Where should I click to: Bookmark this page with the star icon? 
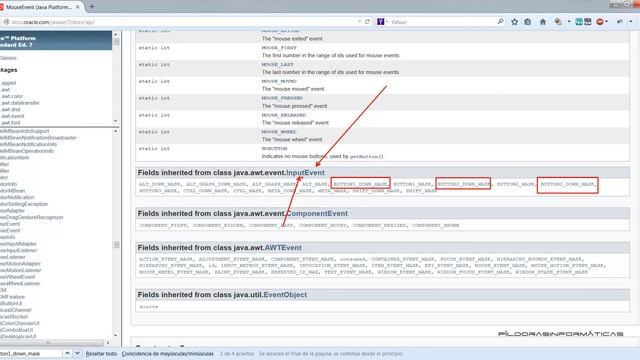pos(514,22)
